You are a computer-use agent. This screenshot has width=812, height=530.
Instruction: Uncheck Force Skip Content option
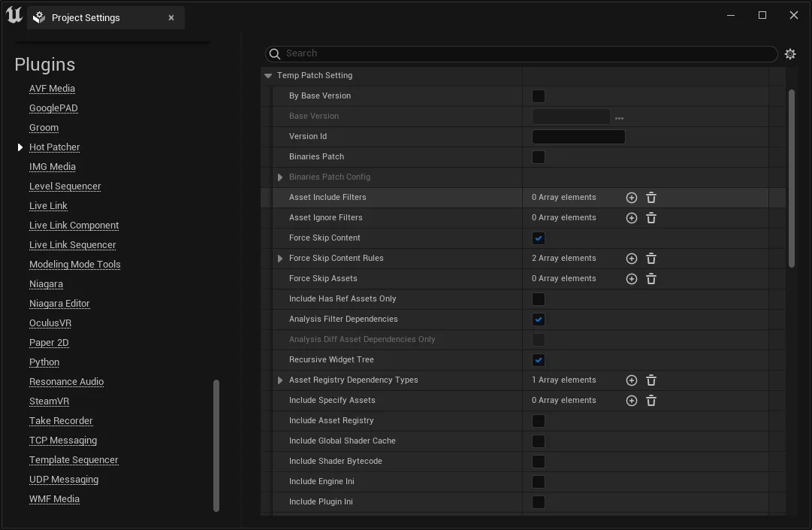click(539, 238)
